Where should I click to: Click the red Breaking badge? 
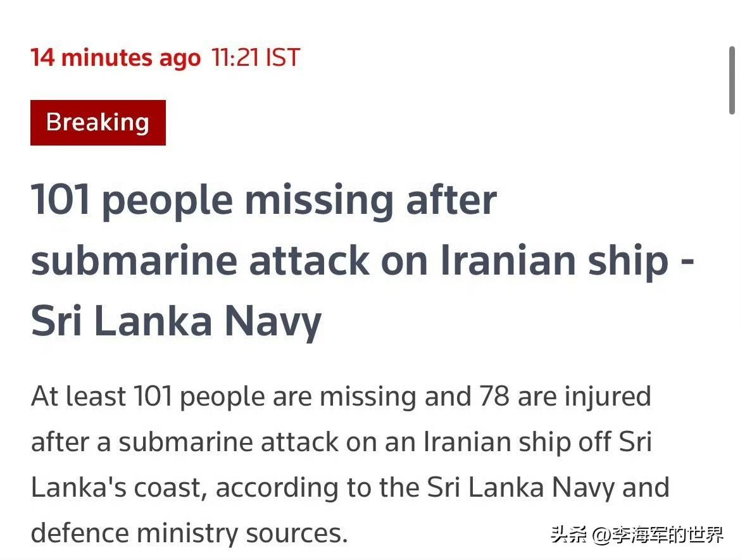97,122
